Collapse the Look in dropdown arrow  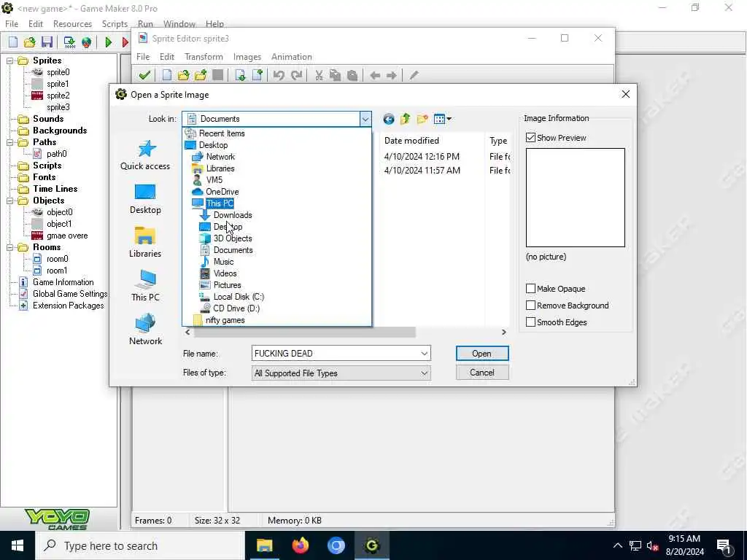(x=365, y=119)
